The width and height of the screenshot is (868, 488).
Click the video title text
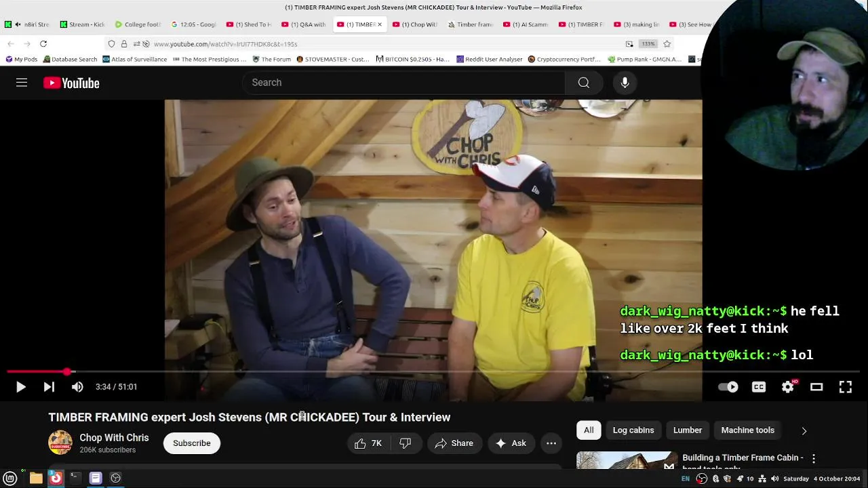[x=249, y=417]
